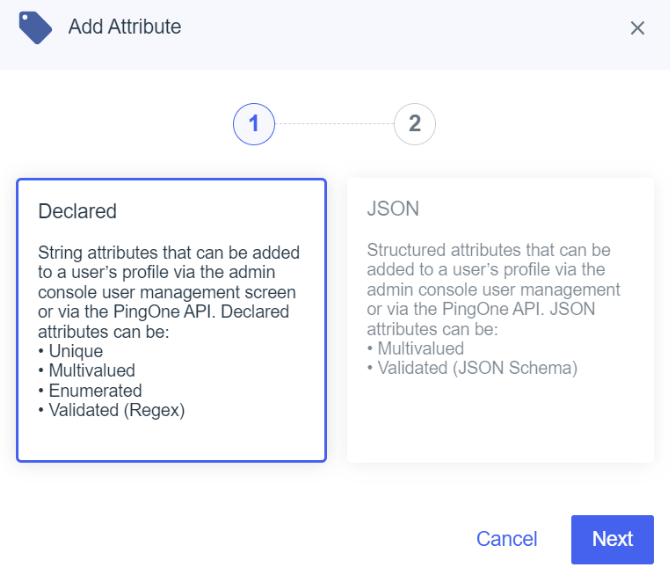Screen dimensions: 670x571
Task: Click the Cancel link
Action: pyautogui.click(x=506, y=539)
